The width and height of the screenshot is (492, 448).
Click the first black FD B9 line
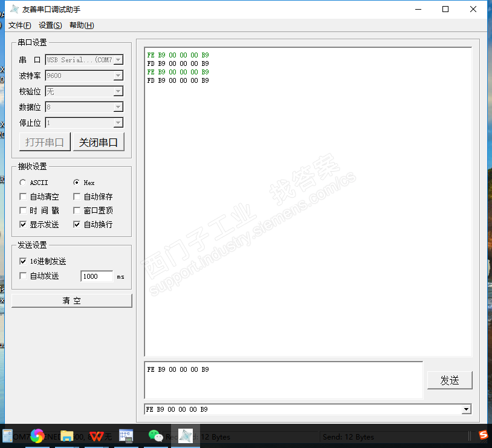click(x=178, y=63)
